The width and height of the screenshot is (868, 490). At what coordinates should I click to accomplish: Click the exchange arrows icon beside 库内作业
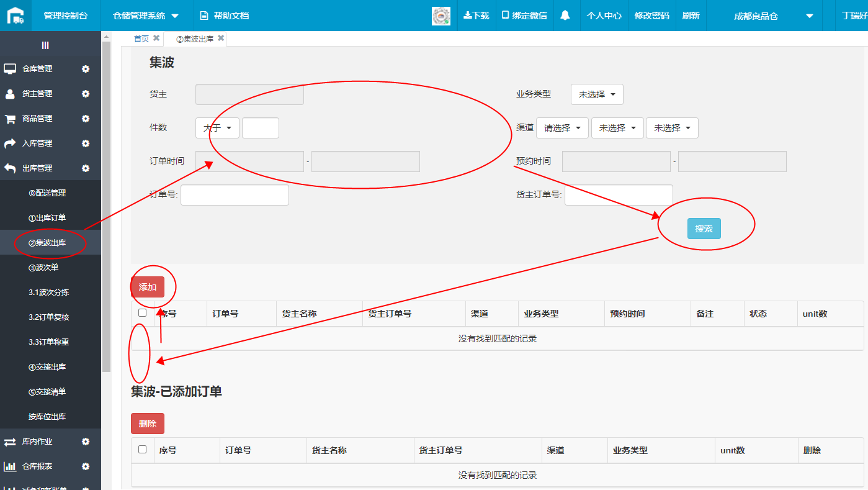coord(10,442)
